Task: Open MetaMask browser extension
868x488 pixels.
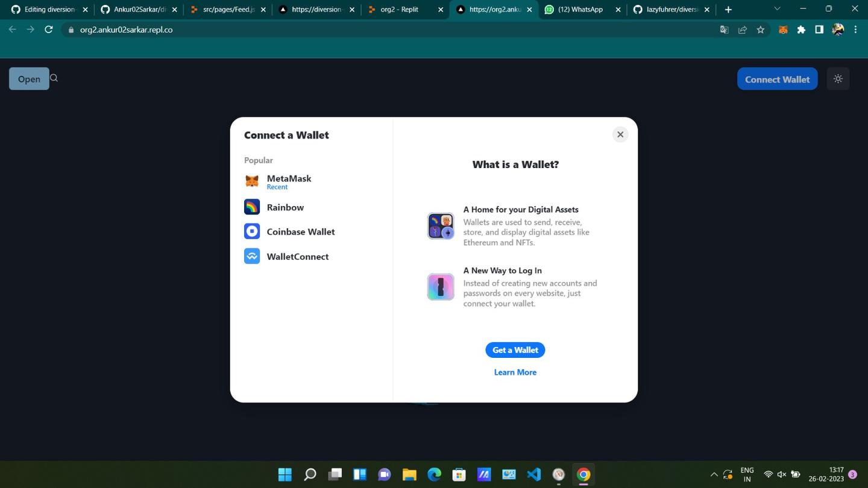Action: coord(783,30)
